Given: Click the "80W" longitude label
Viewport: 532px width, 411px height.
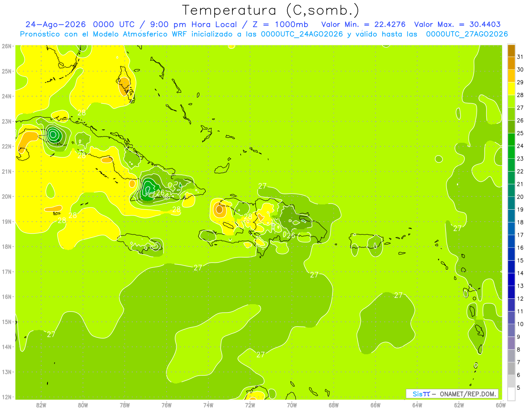Looking at the screenshot, I should (83, 405).
